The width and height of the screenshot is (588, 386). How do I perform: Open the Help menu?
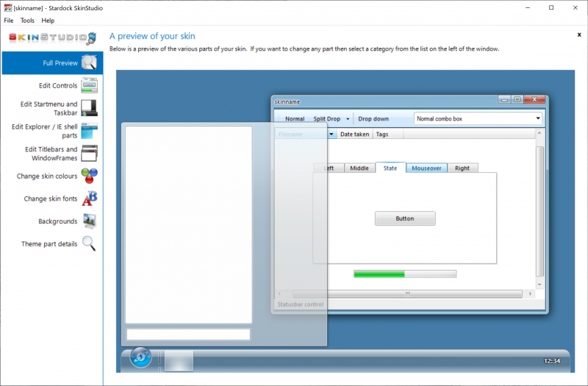pyautogui.click(x=48, y=21)
